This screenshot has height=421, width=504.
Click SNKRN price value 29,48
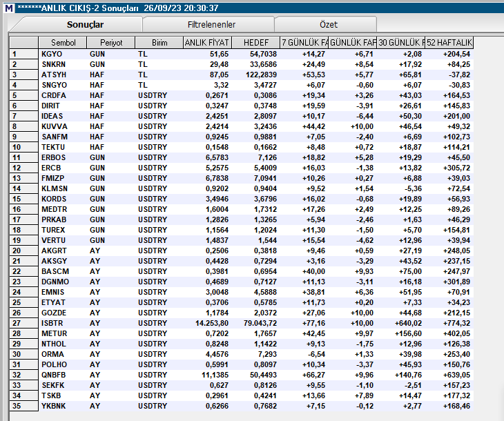click(x=220, y=64)
